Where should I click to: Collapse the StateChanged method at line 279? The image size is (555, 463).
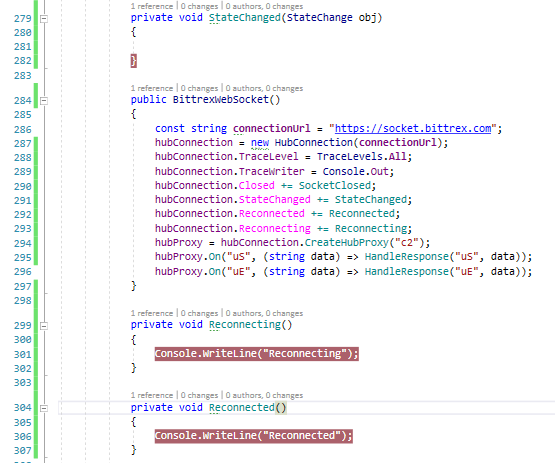tap(44, 19)
